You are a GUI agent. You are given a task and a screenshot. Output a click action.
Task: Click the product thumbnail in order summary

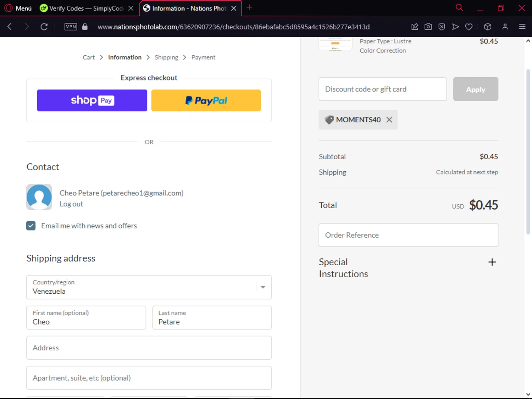click(x=336, y=44)
